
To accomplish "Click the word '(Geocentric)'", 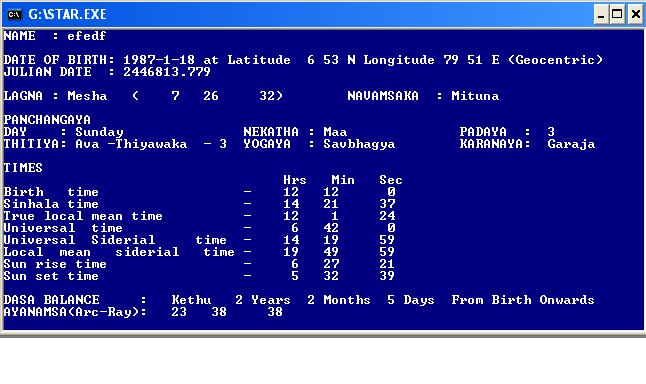I will pos(555,60).
